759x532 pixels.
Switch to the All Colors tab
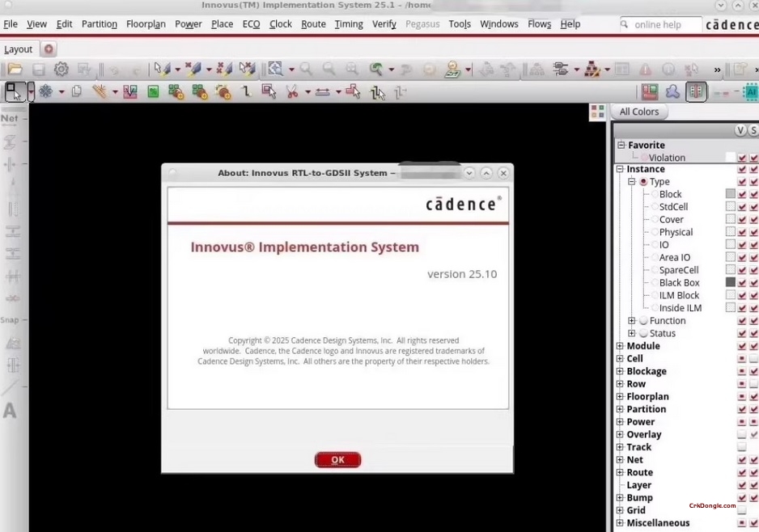point(639,112)
